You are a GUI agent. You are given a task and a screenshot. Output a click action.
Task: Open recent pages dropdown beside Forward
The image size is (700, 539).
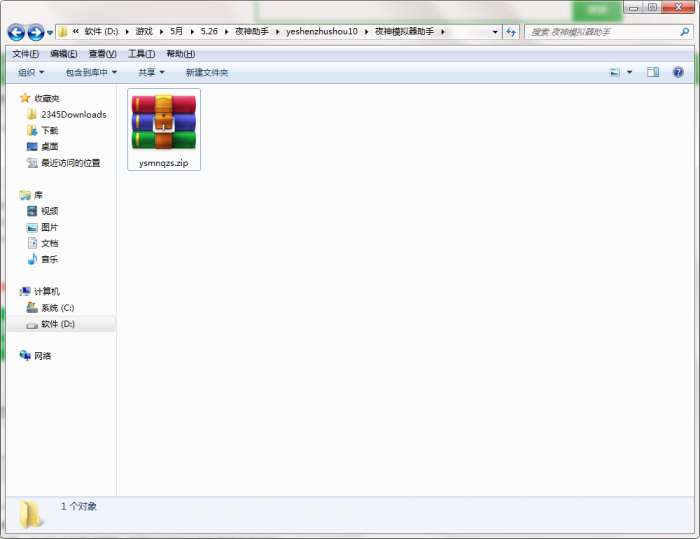(50, 33)
